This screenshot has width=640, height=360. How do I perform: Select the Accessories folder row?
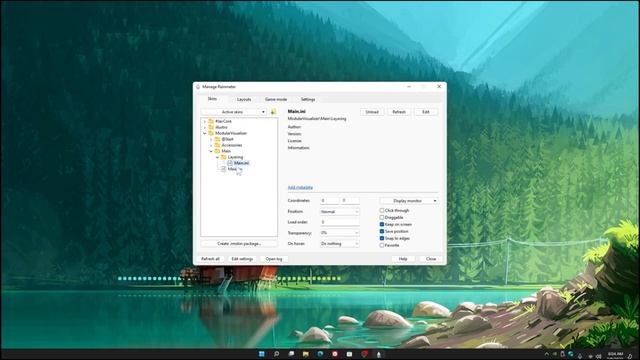pos(231,145)
